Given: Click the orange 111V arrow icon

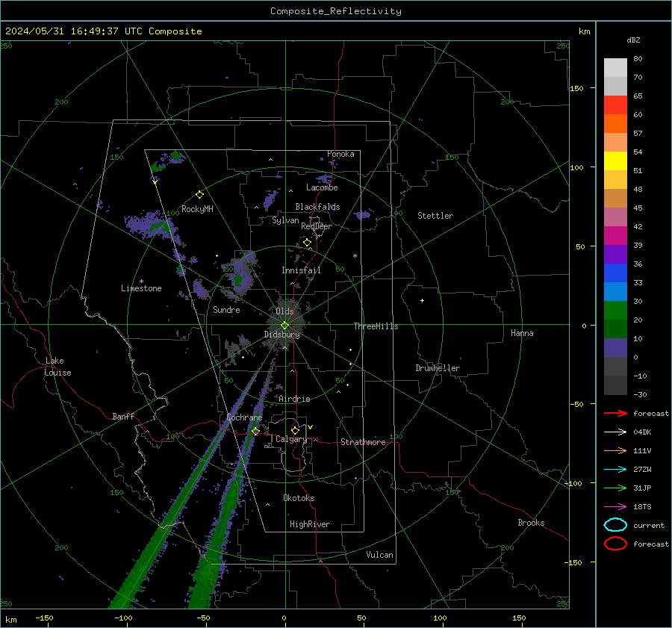Looking at the screenshot, I should tap(615, 450).
